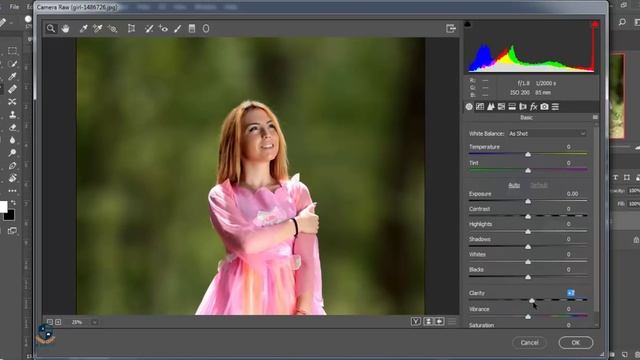Click the Clarity slider handle

[532, 300]
